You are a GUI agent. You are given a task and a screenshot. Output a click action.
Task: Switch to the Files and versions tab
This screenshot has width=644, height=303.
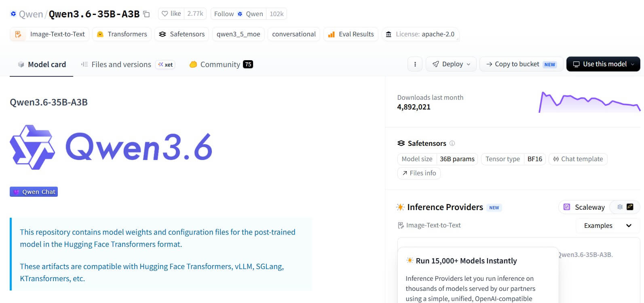pyautogui.click(x=128, y=64)
